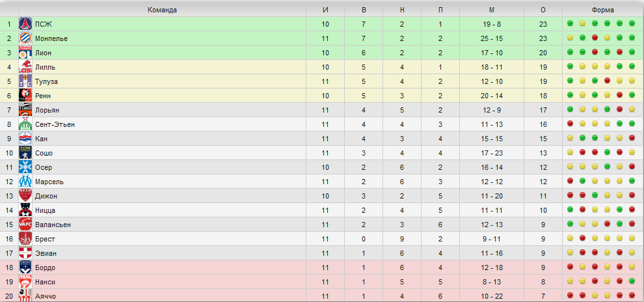This screenshot has height=302, width=644.
Task: Open the Marseille club crest
Action: coord(25,182)
